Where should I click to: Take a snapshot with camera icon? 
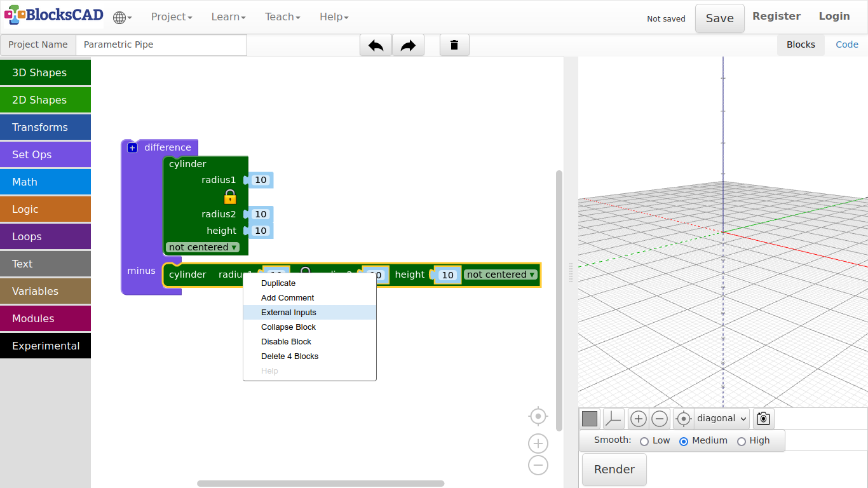coord(763,419)
